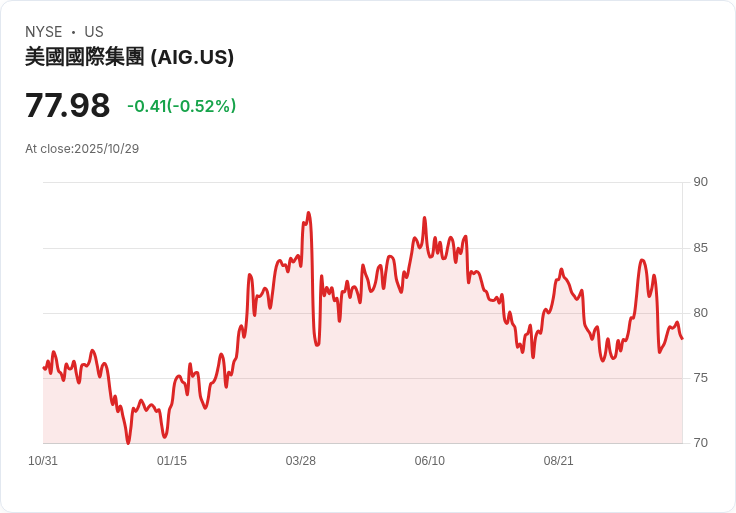
Task: Click the 10/31 date on x-axis
Action: (x=43, y=461)
